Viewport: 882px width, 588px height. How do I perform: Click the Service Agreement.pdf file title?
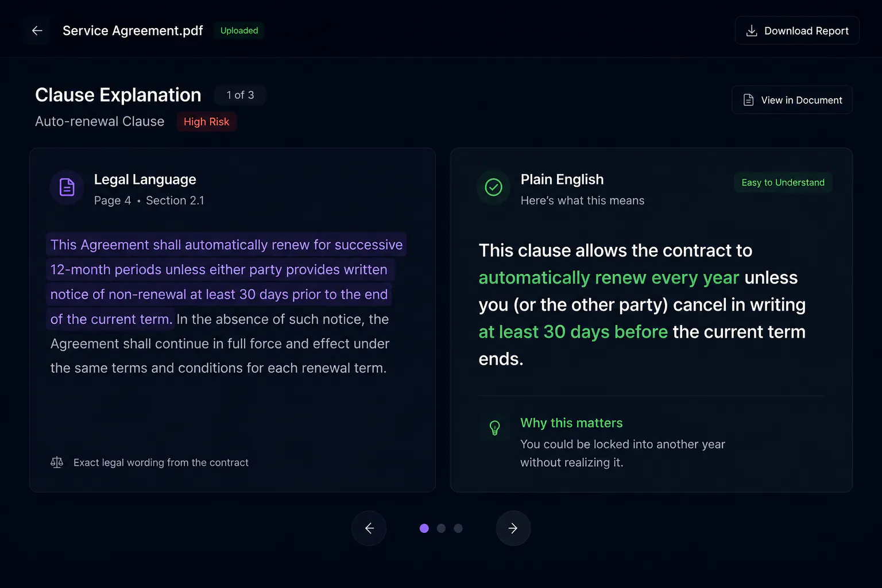tap(133, 30)
